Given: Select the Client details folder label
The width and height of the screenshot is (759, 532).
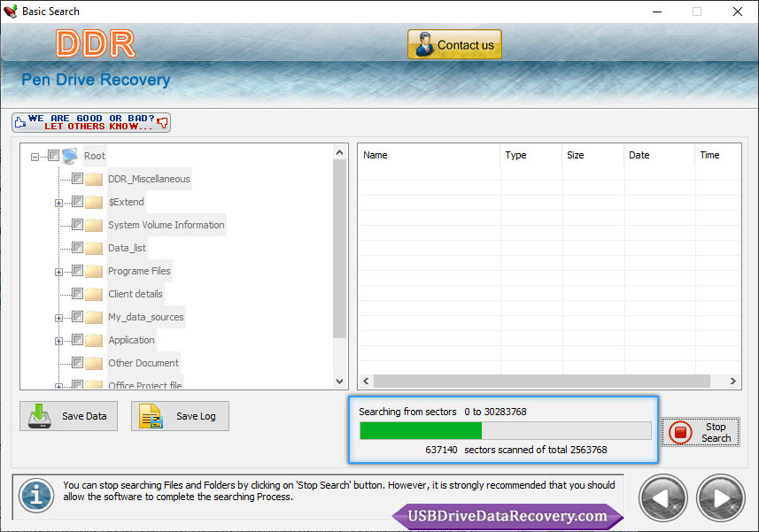Looking at the screenshot, I should (135, 294).
